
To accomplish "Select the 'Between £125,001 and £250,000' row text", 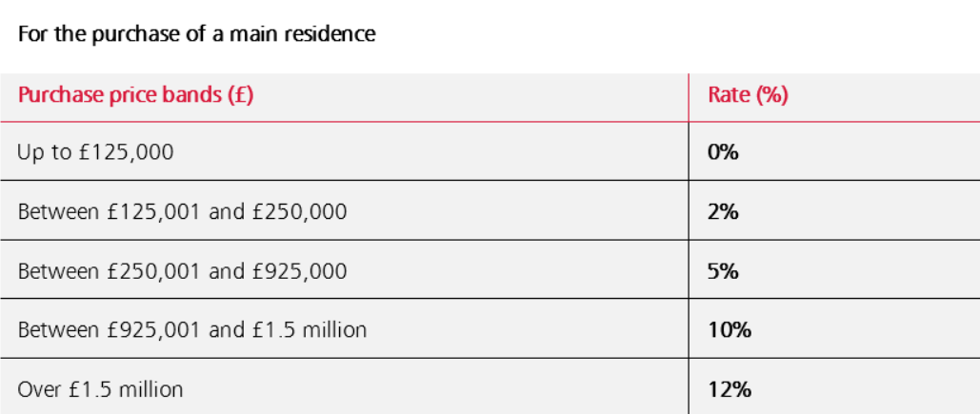I will click(x=183, y=211).
